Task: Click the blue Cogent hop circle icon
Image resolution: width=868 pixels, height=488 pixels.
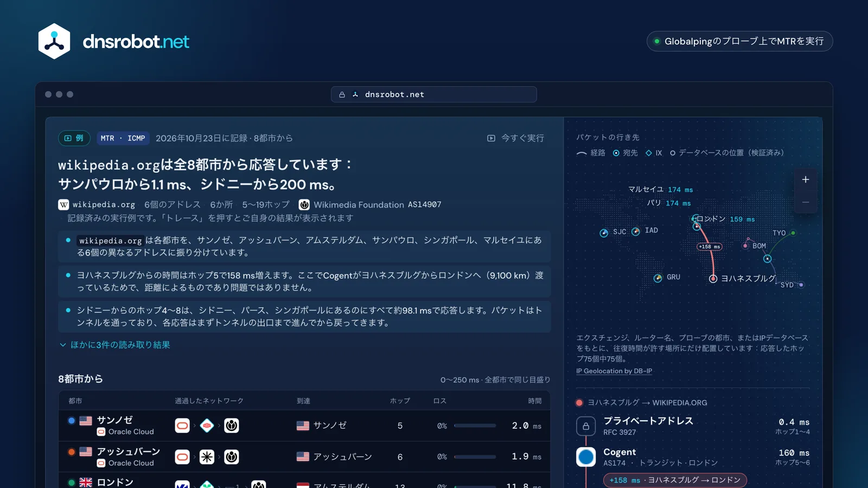Action: coord(586,457)
